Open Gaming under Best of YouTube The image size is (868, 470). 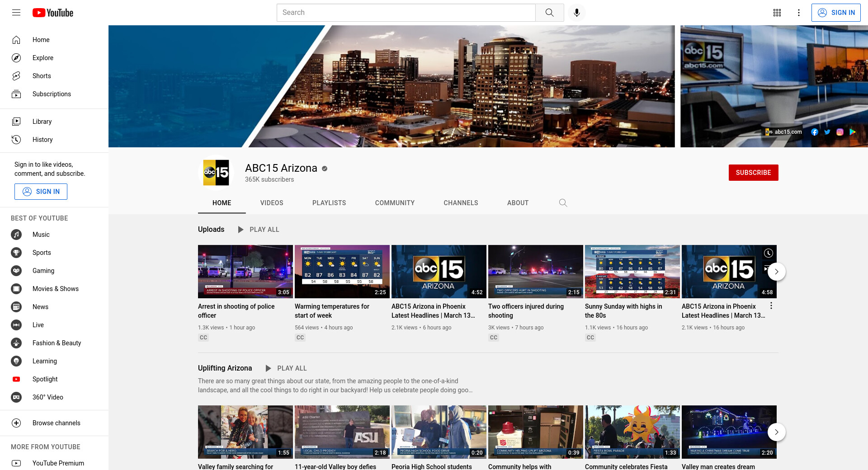54,271
